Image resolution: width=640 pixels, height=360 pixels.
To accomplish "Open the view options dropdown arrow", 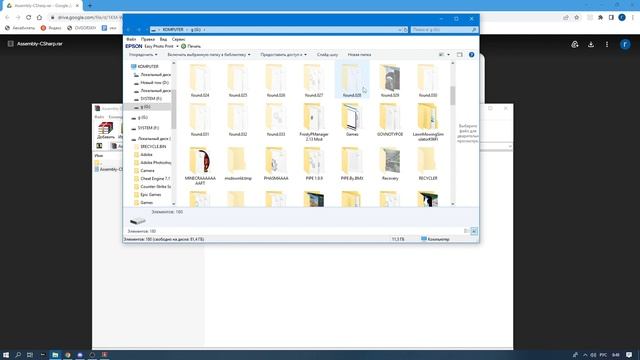I will (449, 55).
